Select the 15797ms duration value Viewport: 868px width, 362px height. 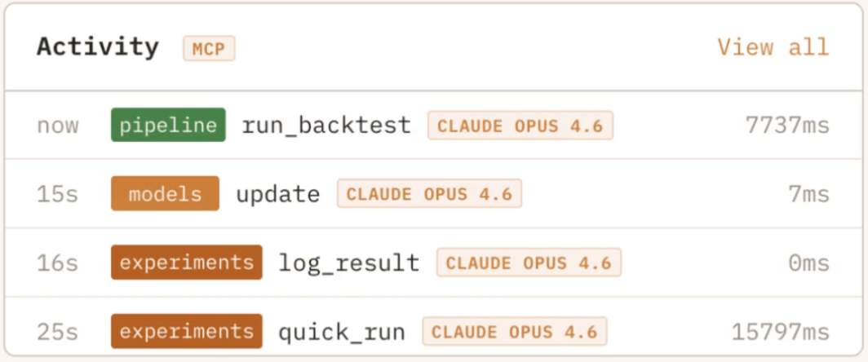(781, 332)
